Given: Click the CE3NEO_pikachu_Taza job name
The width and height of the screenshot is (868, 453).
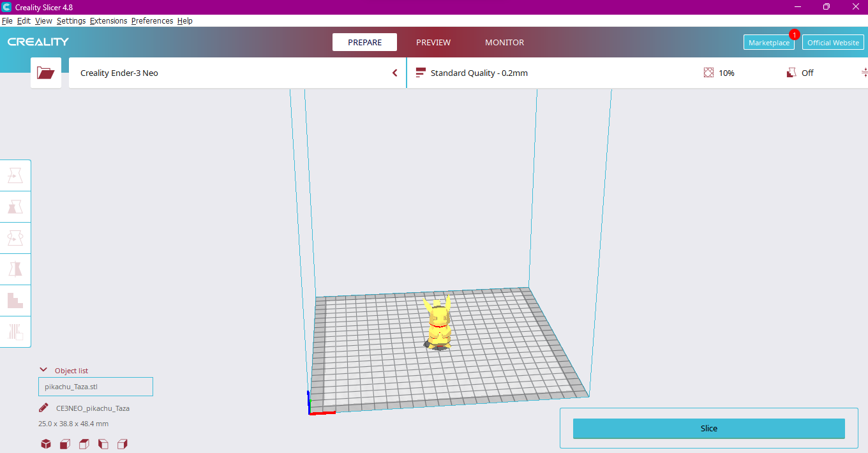Looking at the screenshot, I should click(93, 408).
